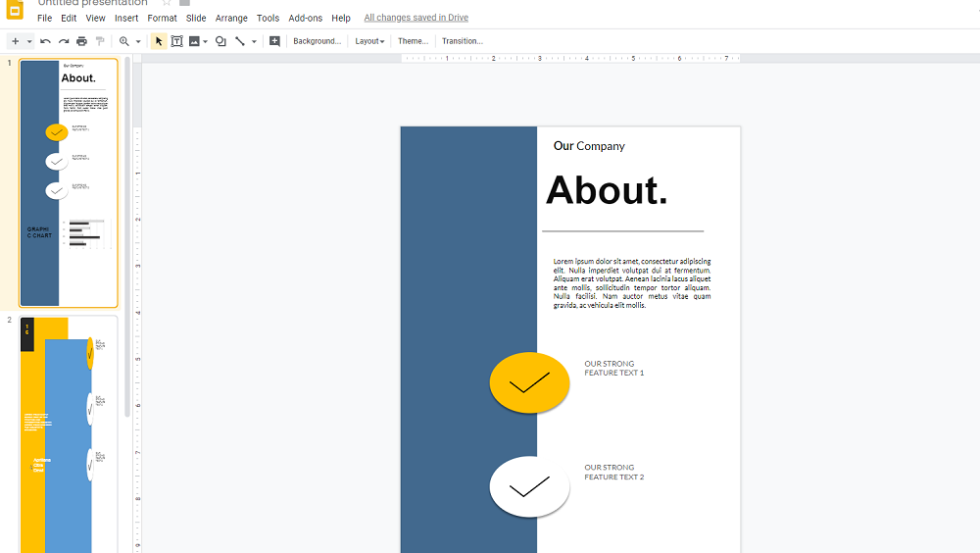Screen dimensions: 980x553
Task: Add a comment using the toolbar icon
Action: tap(274, 41)
